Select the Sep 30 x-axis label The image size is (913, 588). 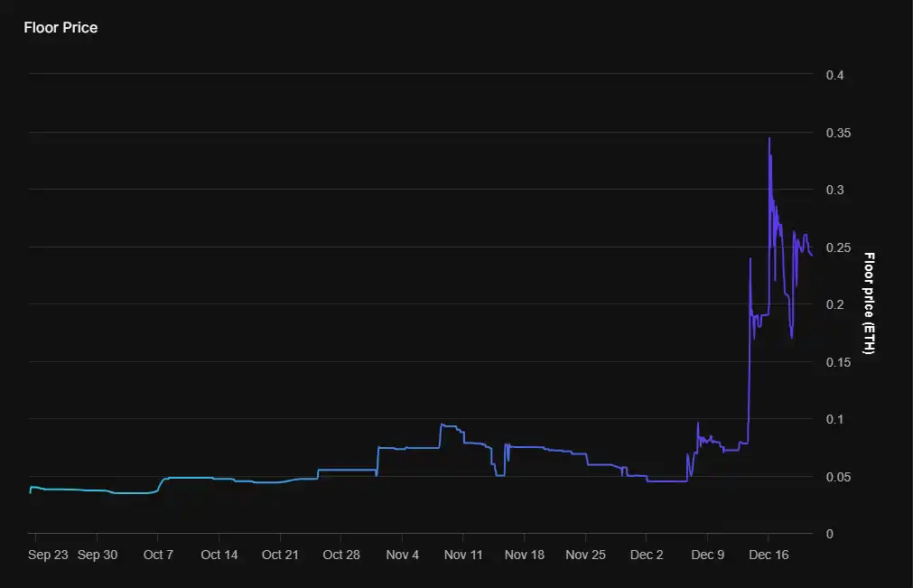[98, 555]
